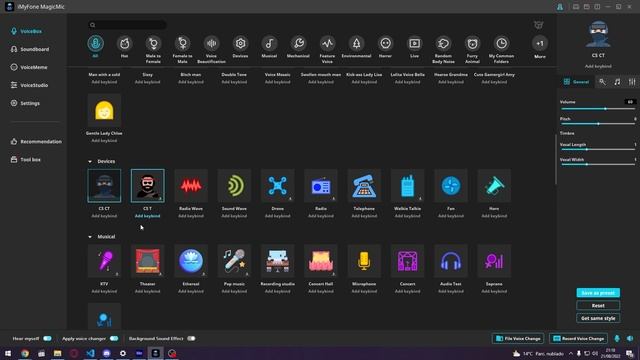Select the Telephone voice effect
Screen dimensions: 640x360
tap(364, 186)
